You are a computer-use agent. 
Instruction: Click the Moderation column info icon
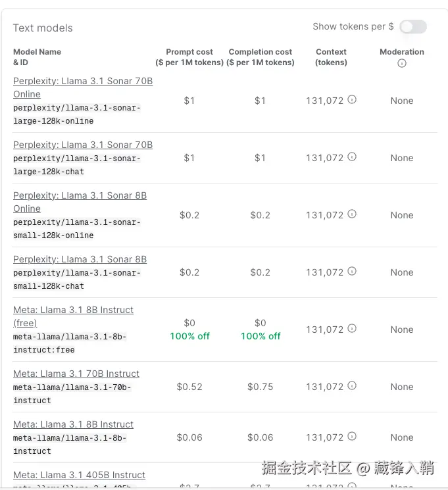[x=402, y=63]
